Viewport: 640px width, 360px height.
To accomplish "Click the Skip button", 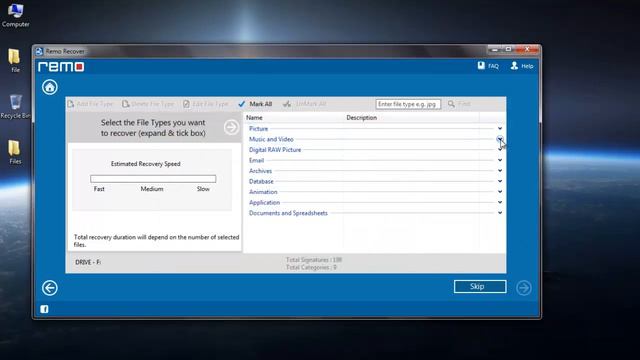I will coord(480,287).
